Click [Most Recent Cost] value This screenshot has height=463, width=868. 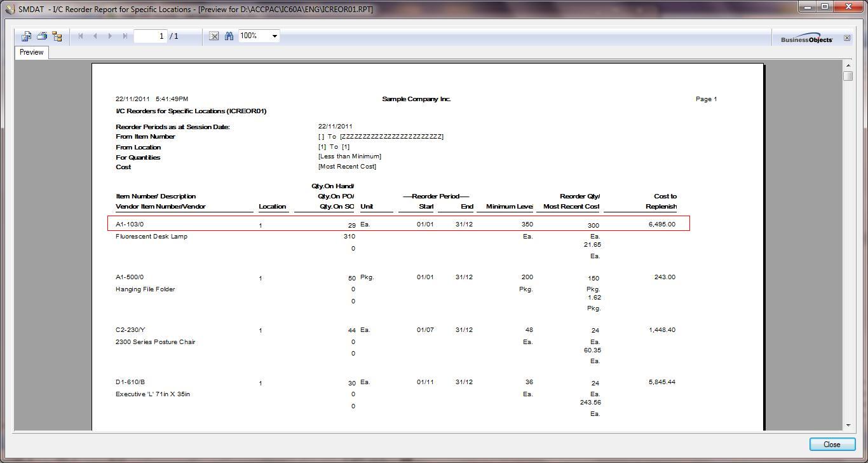(x=347, y=167)
